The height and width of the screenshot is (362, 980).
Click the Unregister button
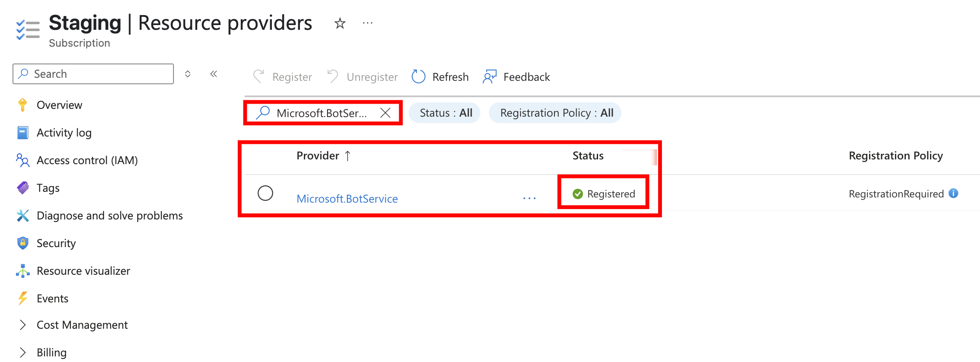[x=362, y=77]
